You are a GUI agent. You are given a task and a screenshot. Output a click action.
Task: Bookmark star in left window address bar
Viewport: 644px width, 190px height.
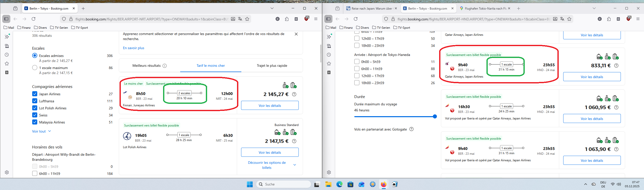(x=247, y=19)
